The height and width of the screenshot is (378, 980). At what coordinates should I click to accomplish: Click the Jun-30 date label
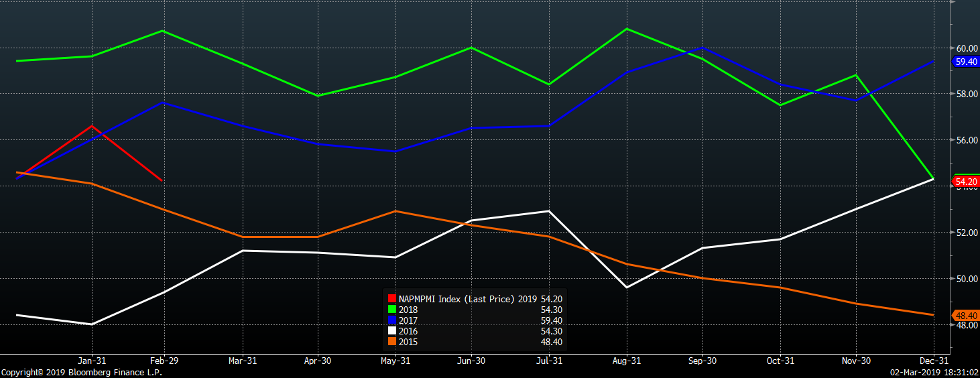coord(470,361)
